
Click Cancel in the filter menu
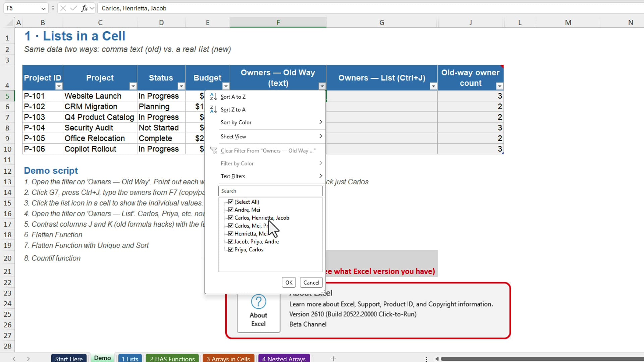coord(311,283)
